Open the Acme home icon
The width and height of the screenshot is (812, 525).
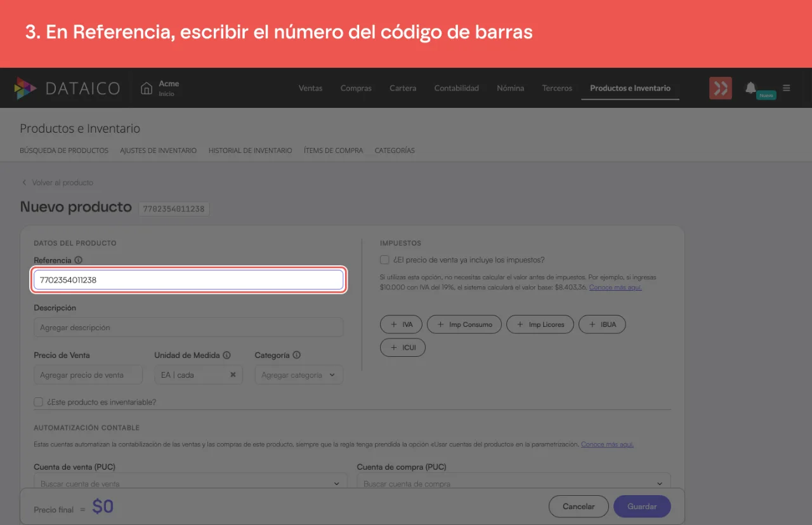(147, 88)
